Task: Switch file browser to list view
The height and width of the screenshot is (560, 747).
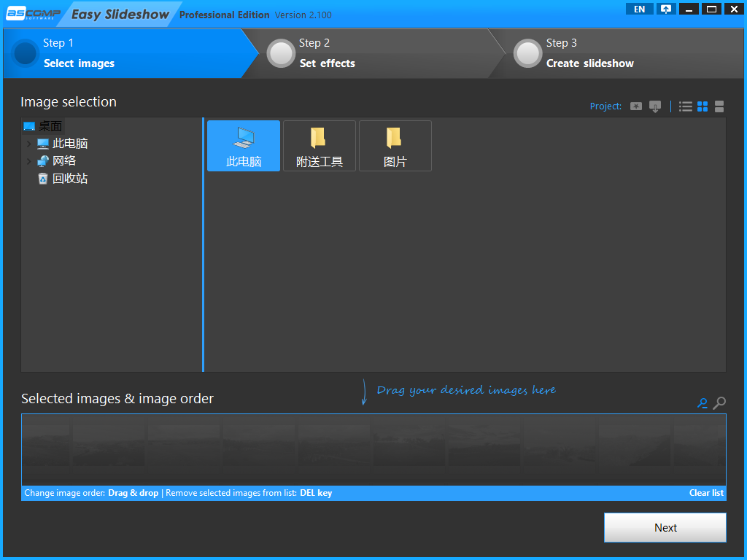Action: click(685, 106)
